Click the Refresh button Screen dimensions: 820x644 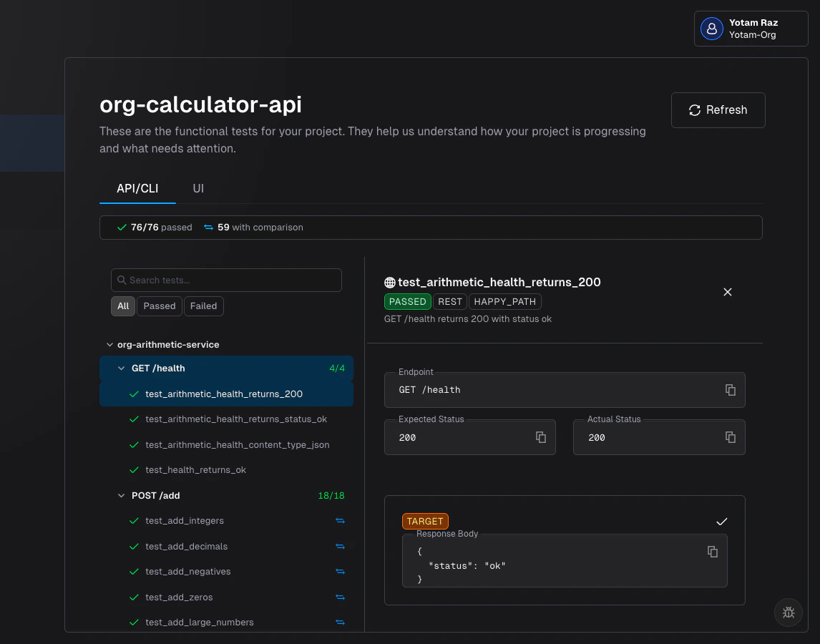click(x=718, y=109)
